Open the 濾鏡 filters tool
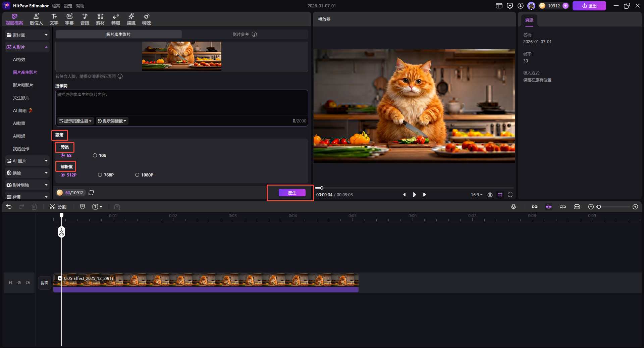The image size is (644, 348). point(131,19)
